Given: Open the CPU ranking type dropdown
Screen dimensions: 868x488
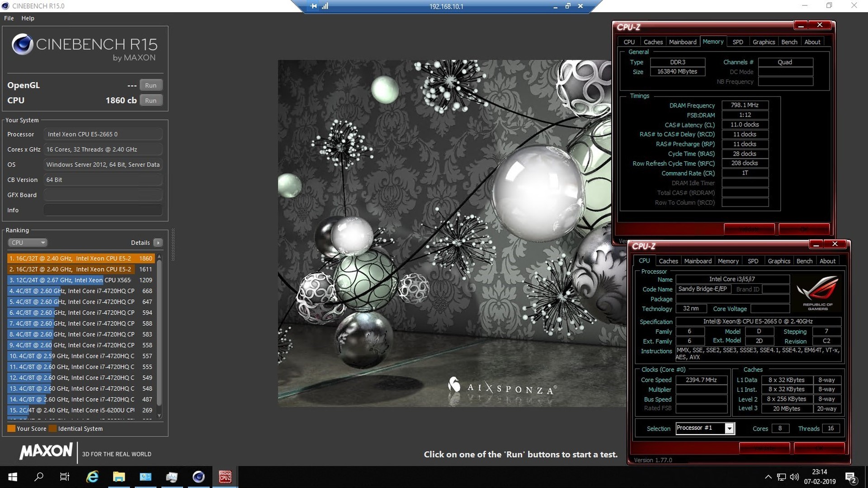Looking at the screenshot, I should tap(28, 243).
